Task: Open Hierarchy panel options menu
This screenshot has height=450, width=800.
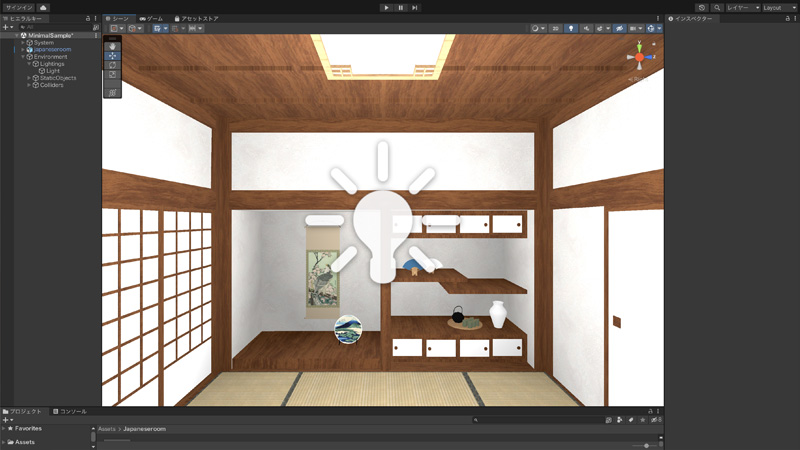Action: (95, 18)
